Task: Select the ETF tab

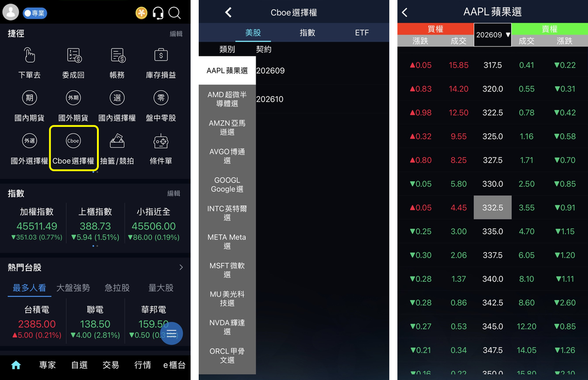Action: (x=362, y=33)
